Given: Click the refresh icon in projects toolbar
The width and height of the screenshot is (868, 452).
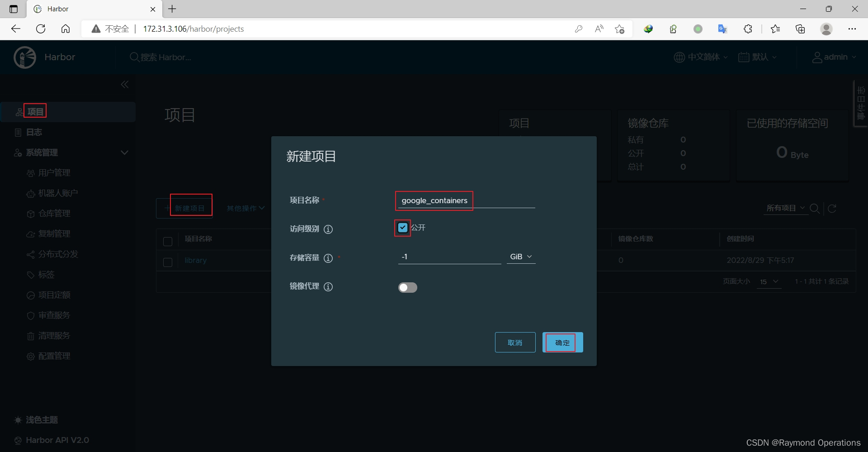Looking at the screenshot, I should point(832,208).
